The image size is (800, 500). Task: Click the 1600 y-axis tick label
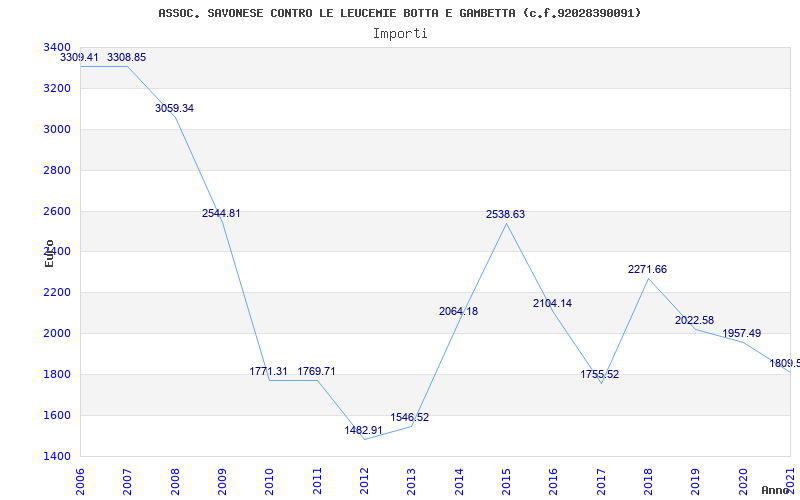58,415
